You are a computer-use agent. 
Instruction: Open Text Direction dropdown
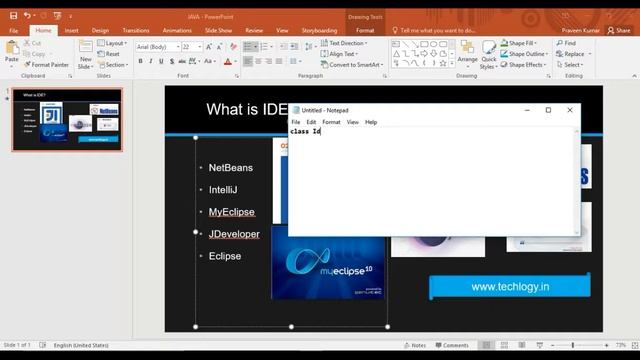coord(344,43)
